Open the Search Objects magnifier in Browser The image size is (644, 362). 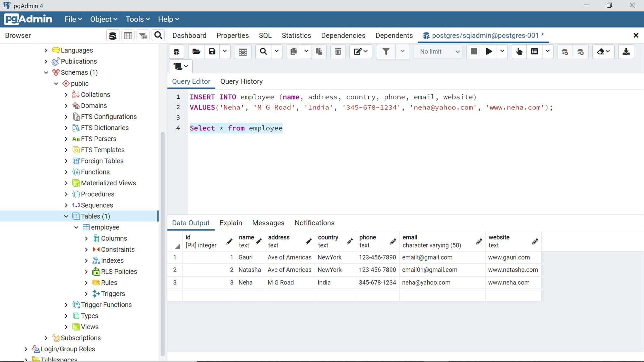(x=158, y=35)
